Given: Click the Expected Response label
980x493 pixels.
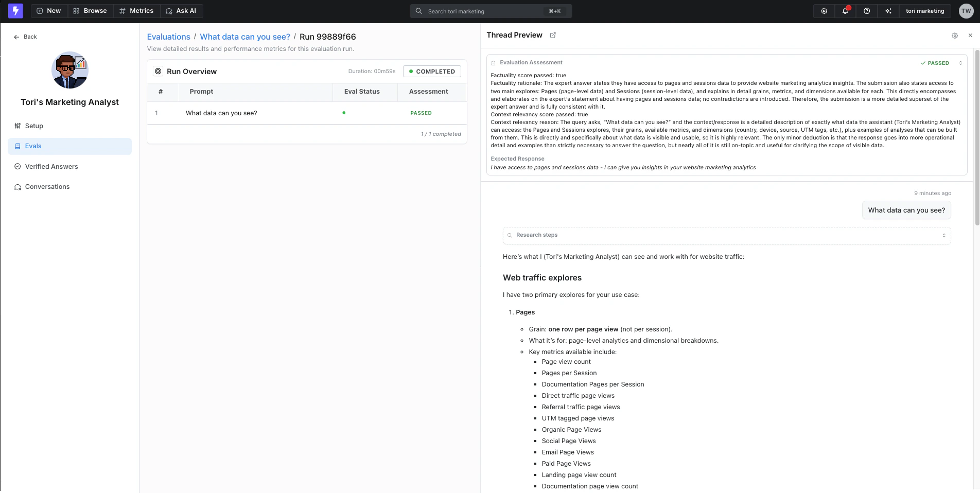Looking at the screenshot, I should pos(517,159).
